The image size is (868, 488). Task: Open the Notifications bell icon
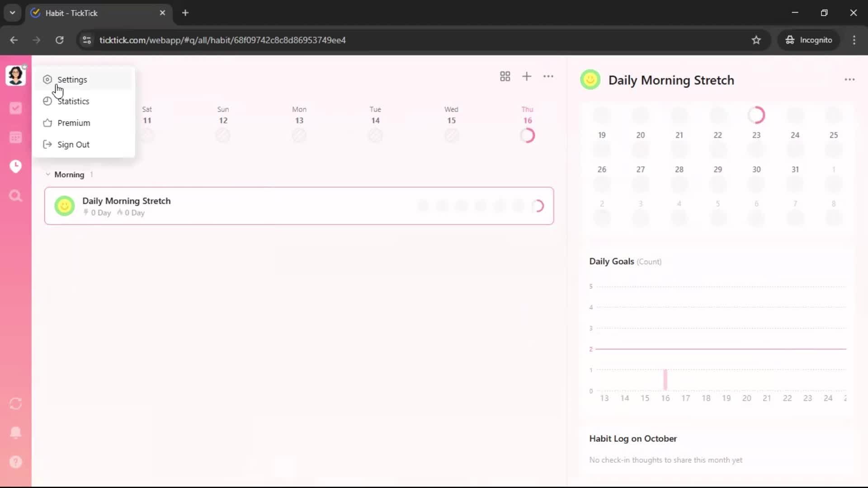click(15, 432)
